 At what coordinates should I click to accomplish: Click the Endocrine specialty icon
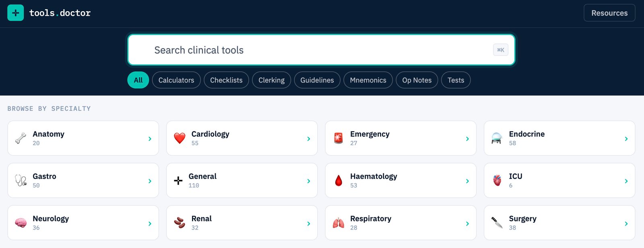(497, 138)
